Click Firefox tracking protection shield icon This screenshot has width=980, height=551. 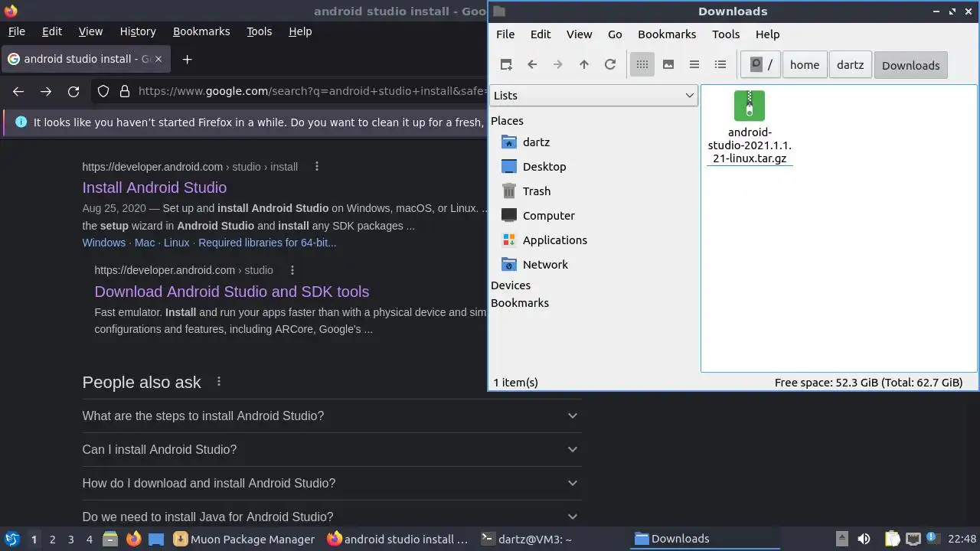tap(103, 92)
